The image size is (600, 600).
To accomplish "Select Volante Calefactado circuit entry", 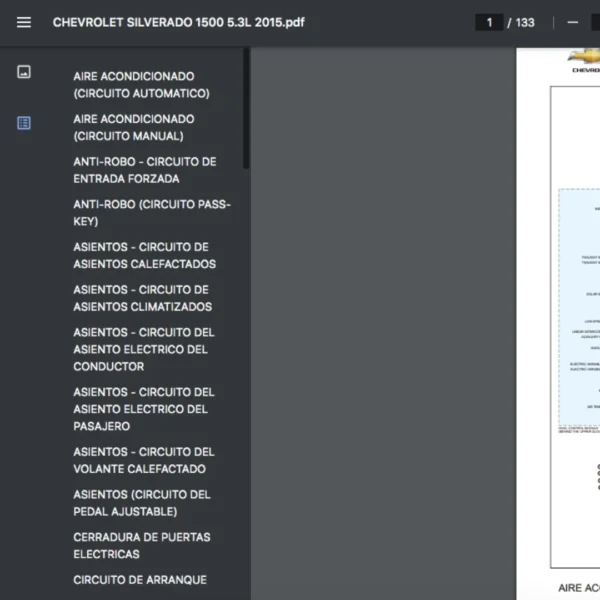I will coord(144,460).
